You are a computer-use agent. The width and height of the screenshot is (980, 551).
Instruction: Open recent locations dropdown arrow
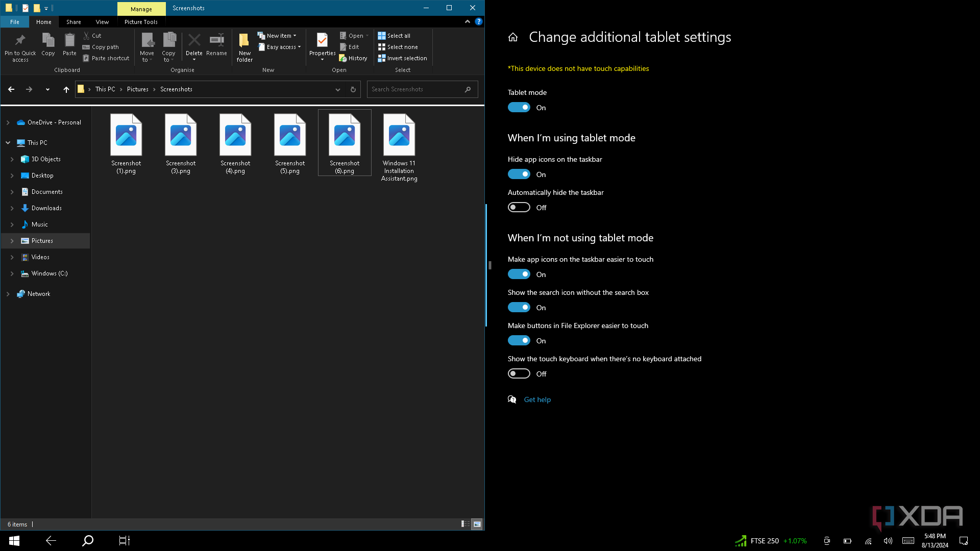tap(47, 89)
